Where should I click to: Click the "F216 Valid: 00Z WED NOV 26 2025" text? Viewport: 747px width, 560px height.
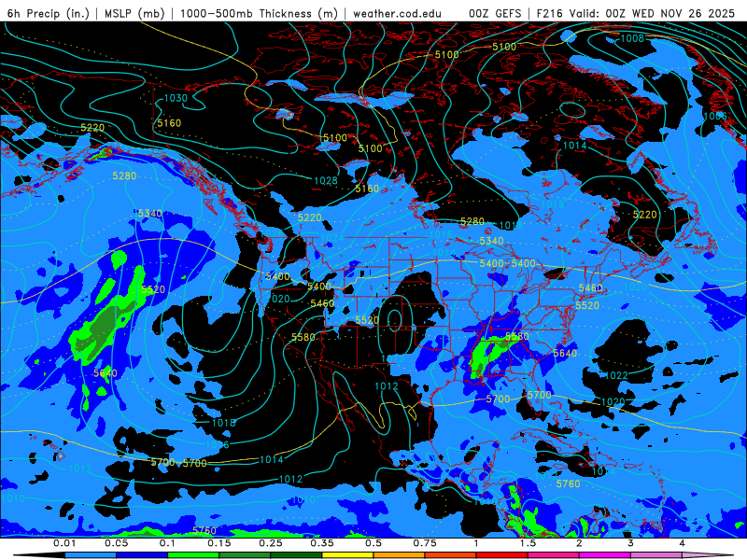pos(636,13)
